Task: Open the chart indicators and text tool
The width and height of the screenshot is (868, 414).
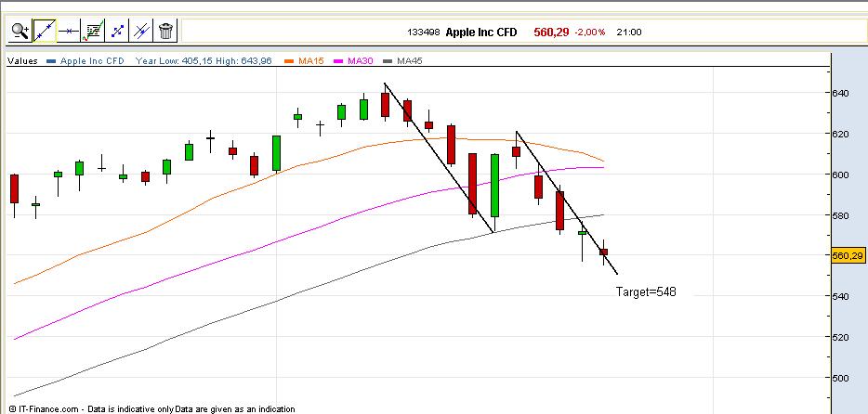Action: [x=92, y=31]
